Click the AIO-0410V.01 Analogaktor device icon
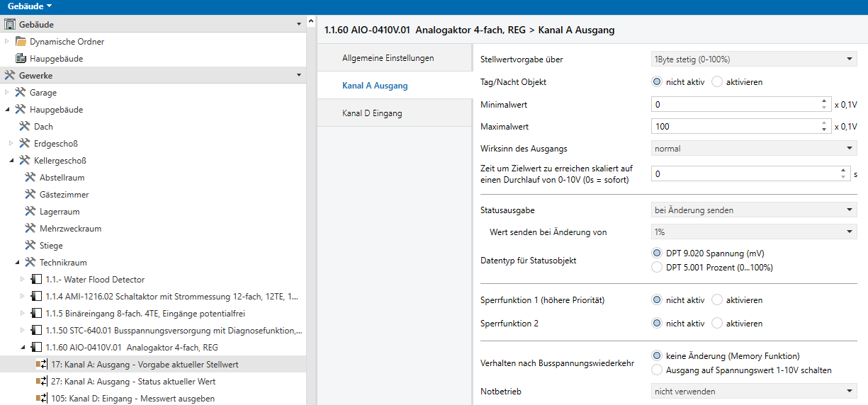This screenshot has width=868, height=405. point(36,348)
